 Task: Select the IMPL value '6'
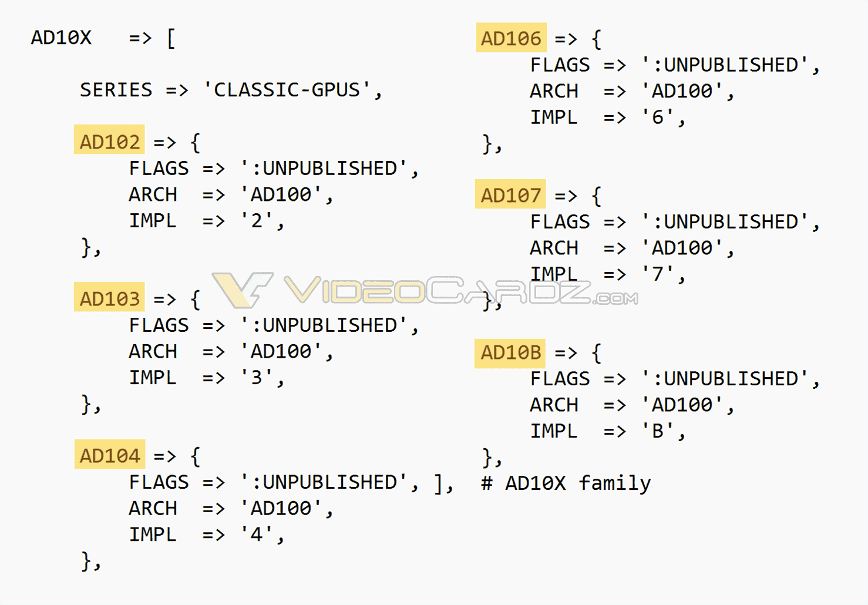pyautogui.click(x=658, y=117)
